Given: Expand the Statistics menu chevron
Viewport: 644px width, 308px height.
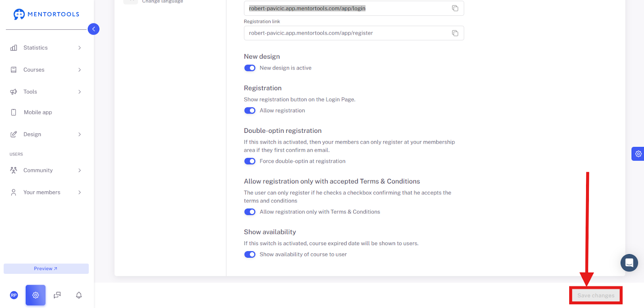Looking at the screenshot, I should pos(80,48).
